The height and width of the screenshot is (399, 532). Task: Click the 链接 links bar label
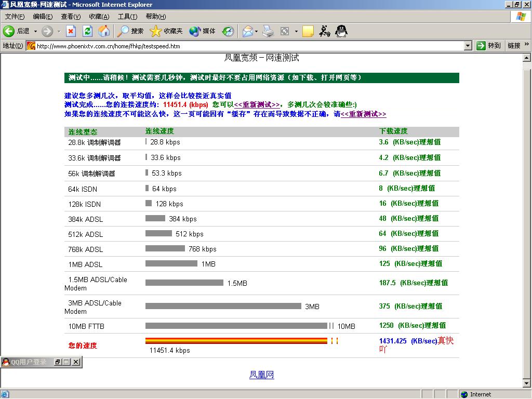click(514, 46)
